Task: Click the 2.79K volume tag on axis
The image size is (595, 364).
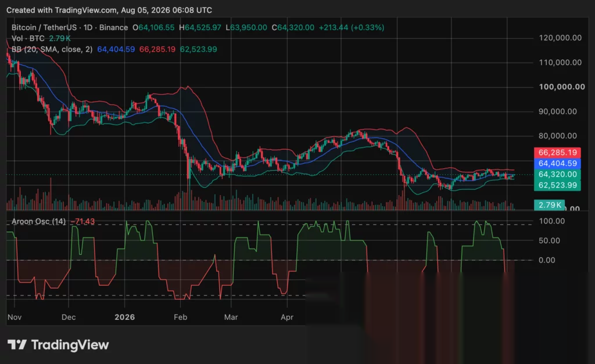Action: (x=550, y=205)
